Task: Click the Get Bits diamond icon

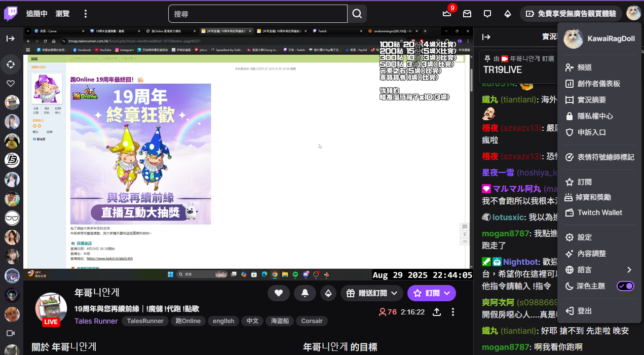Action: 507,14
